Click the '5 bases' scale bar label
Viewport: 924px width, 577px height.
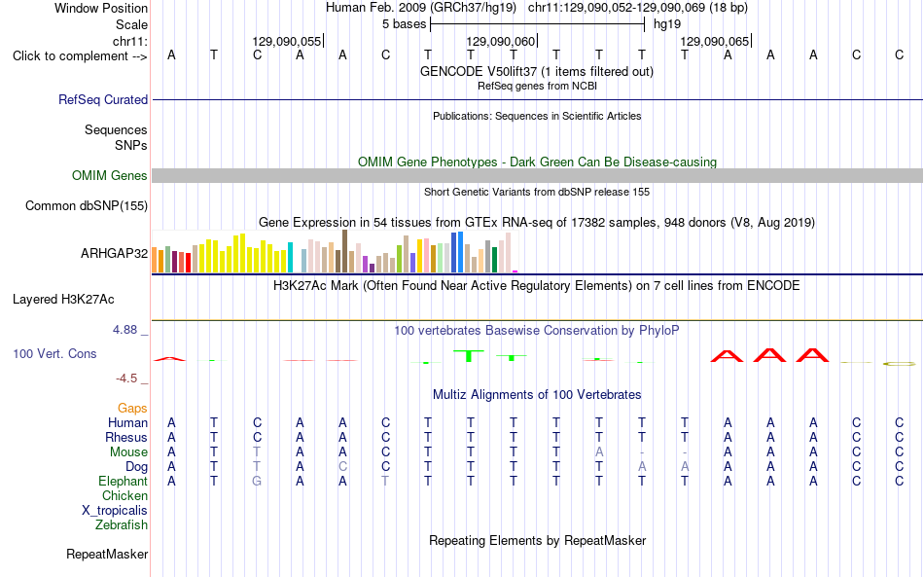(x=404, y=24)
